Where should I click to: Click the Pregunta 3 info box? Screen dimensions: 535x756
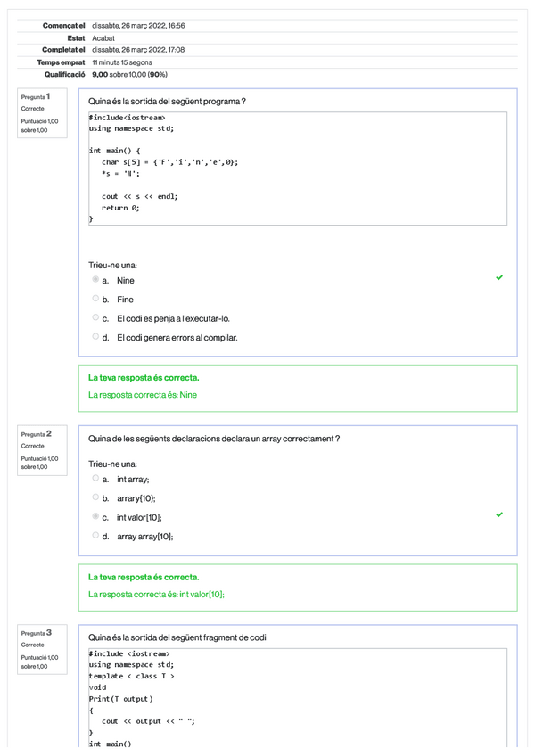(x=43, y=648)
